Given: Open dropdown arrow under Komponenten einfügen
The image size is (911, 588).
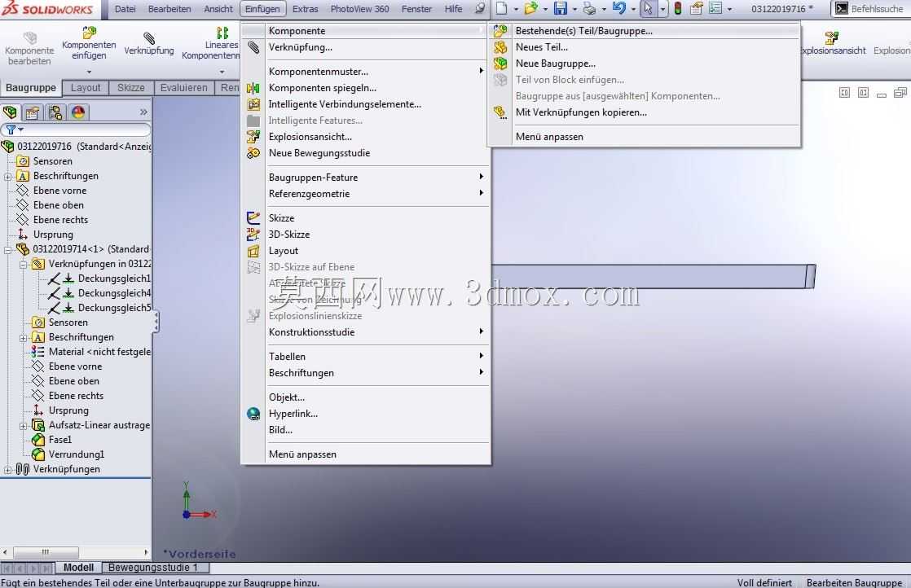Looking at the screenshot, I should (89, 72).
